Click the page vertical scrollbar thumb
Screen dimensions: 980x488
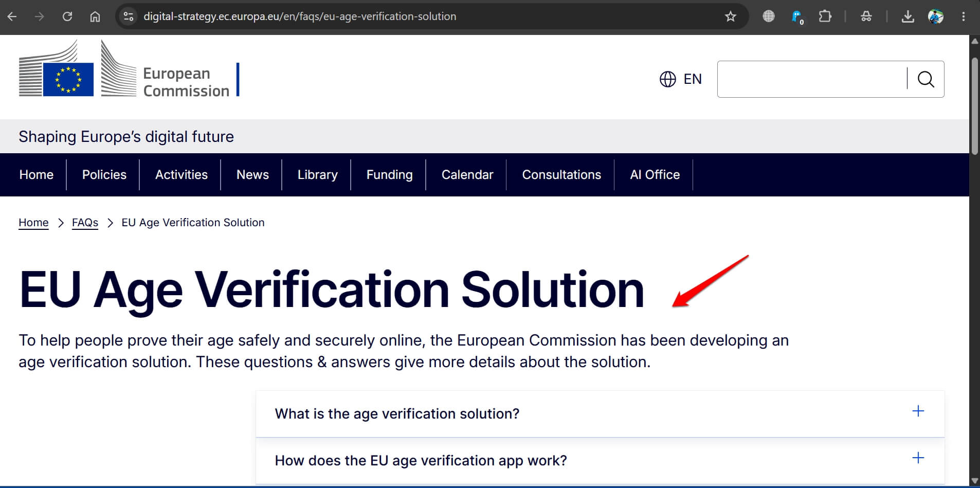(974, 105)
